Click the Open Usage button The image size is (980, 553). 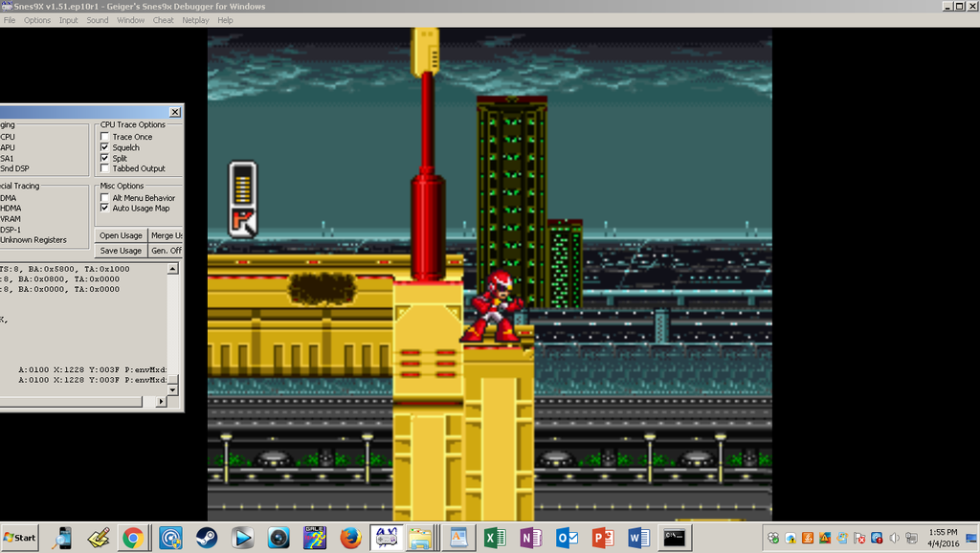click(121, 235)
